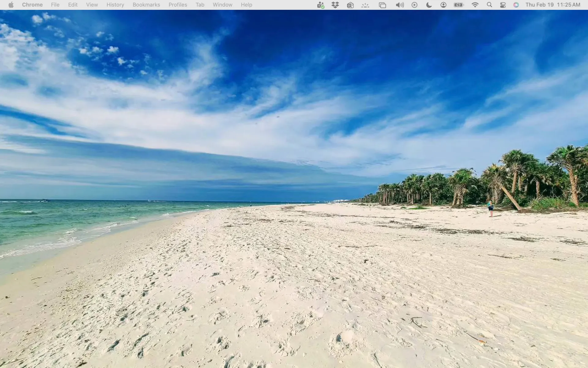Viewport: 588px width, 368px height.
Task: Open the Wi-Fi menu
Action: (x=475, y=5)
